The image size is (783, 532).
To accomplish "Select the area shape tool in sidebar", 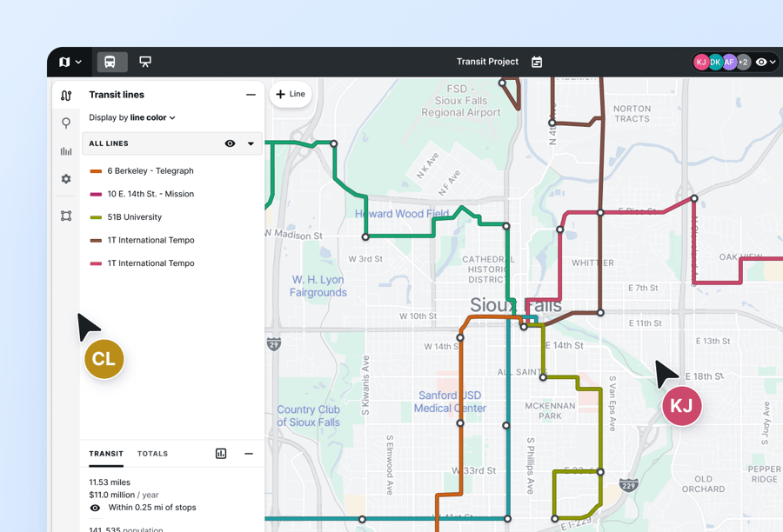I will 66,216.
